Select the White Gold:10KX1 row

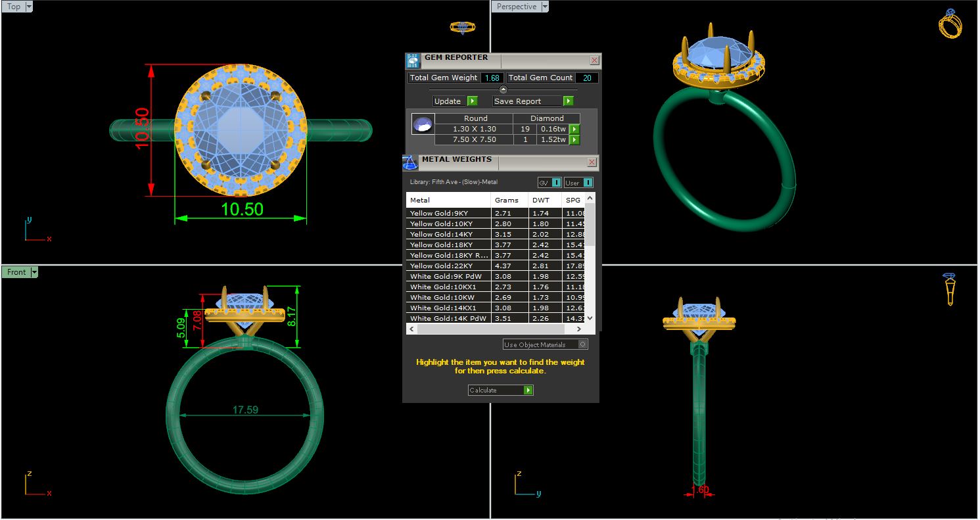click(496, 287)
